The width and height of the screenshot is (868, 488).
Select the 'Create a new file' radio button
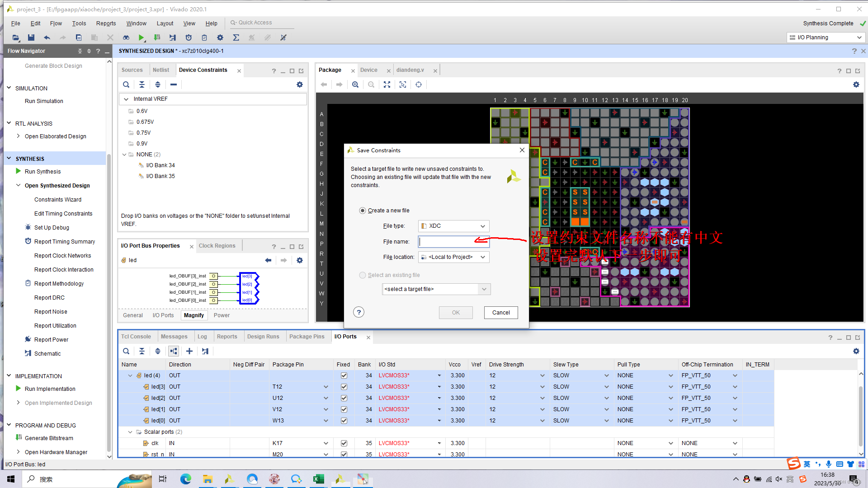pyautogui.click(x=363, y=211)
